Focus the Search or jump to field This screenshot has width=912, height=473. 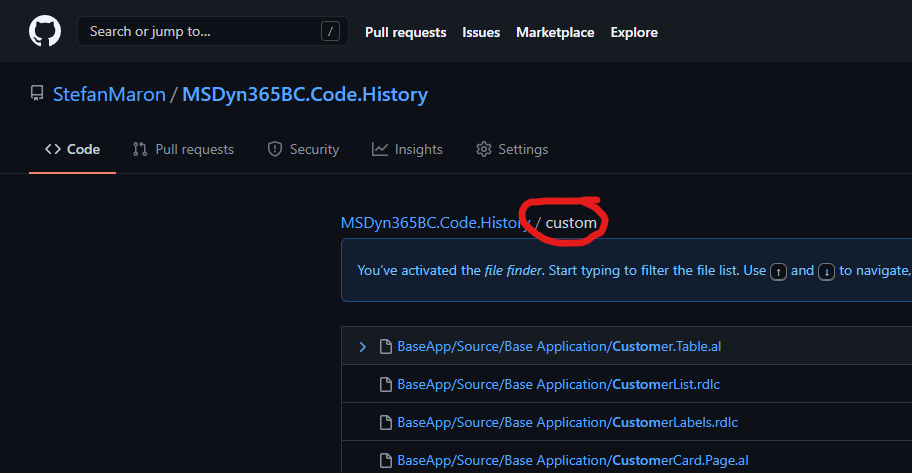pyautogui.click(x=200, y=32)
